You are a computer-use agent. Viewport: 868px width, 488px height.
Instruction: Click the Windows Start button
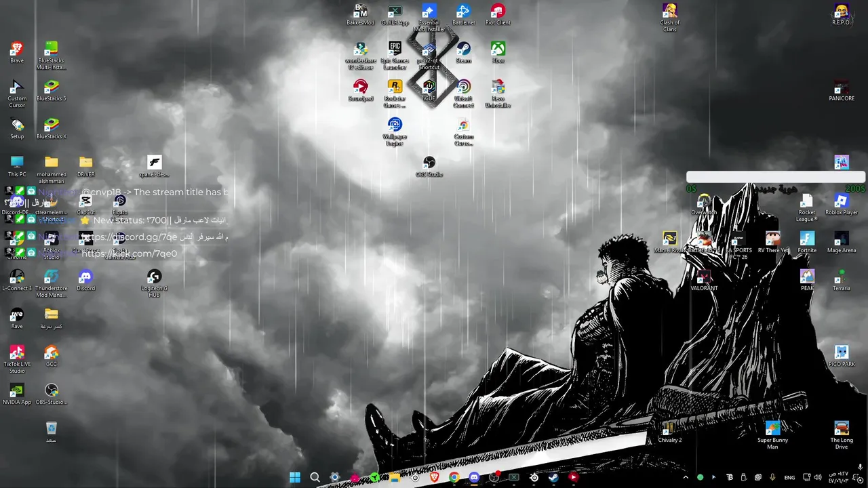(x=295, y=477)
